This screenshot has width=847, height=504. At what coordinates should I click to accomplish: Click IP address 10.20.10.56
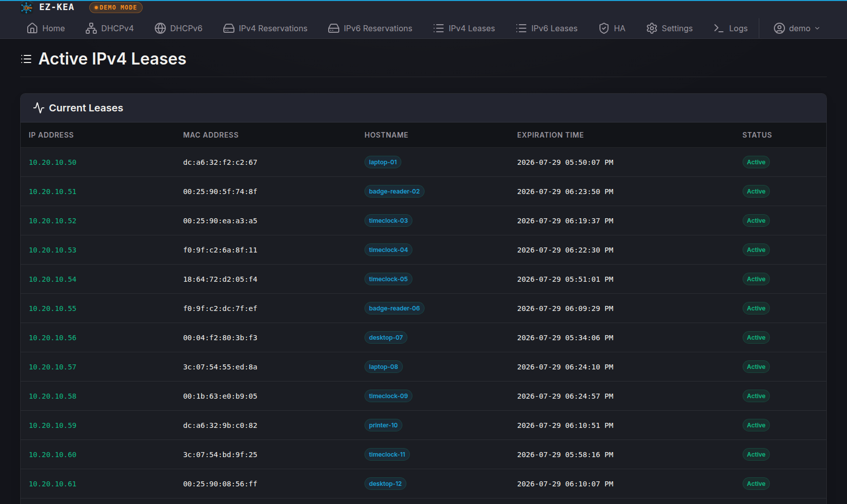point(52,338)
